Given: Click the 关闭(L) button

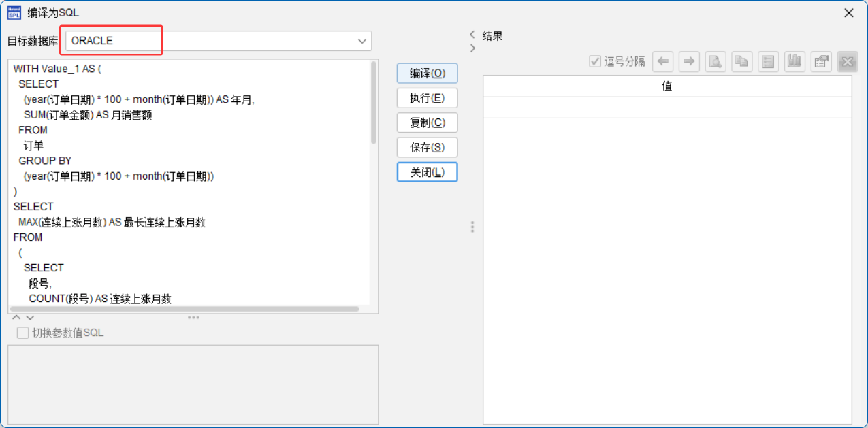Looking at the screenshot, I should 427,172.
